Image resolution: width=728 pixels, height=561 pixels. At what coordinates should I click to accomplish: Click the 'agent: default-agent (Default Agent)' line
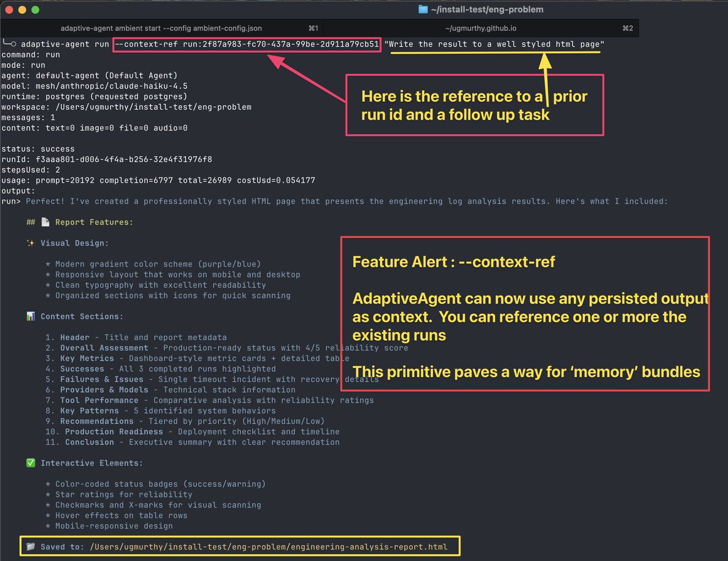[x=89, y=75]
